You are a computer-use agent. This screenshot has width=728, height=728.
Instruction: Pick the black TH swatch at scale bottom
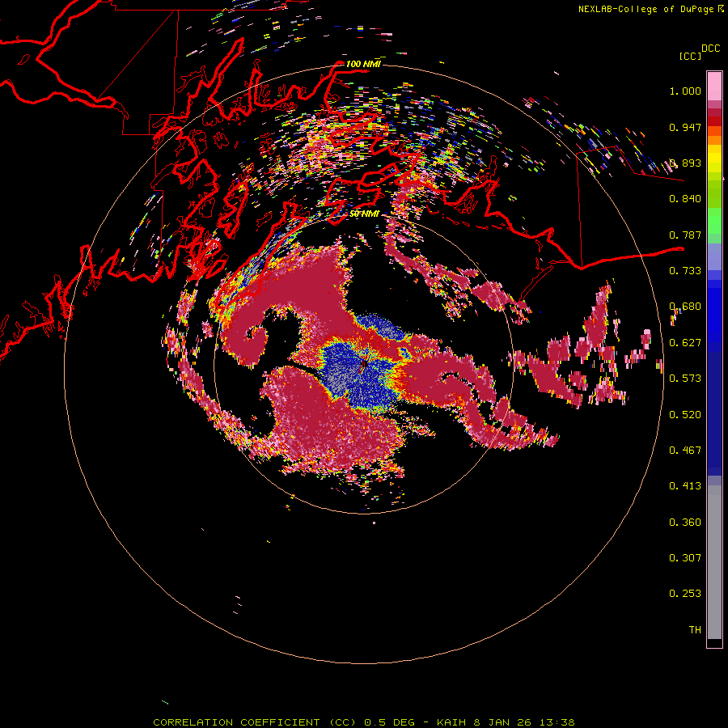[x=714, y=643]
